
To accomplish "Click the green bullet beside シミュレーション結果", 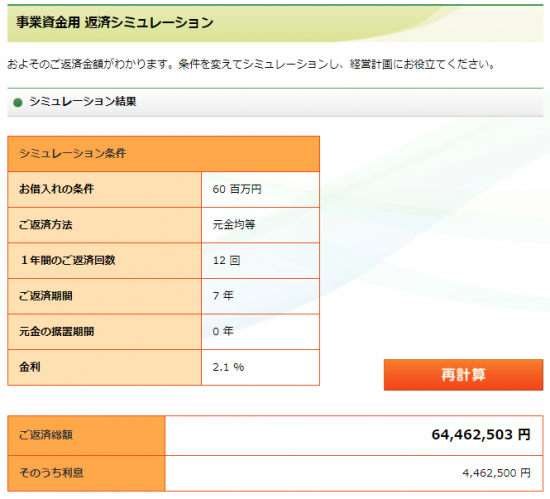I will tap(18, 102).
